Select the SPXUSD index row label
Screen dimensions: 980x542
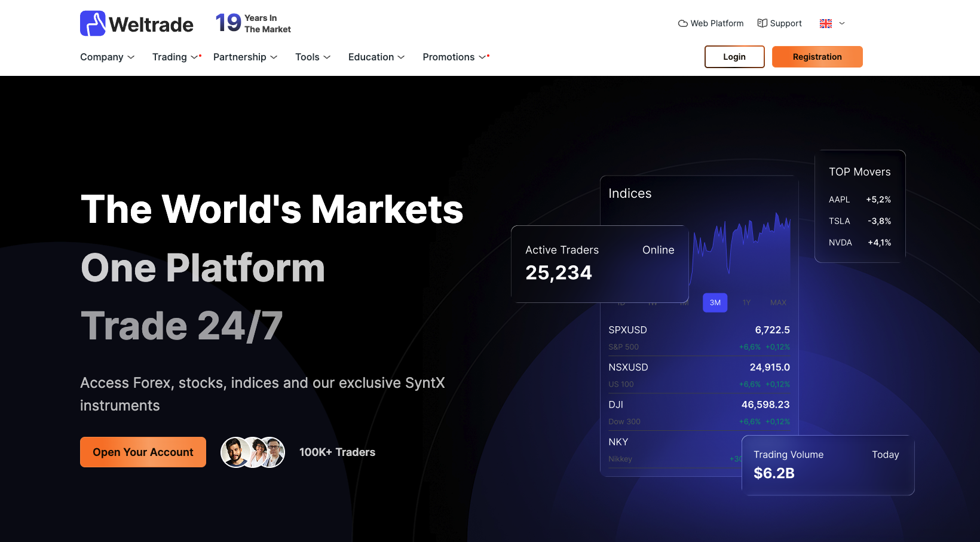[627, 330]
